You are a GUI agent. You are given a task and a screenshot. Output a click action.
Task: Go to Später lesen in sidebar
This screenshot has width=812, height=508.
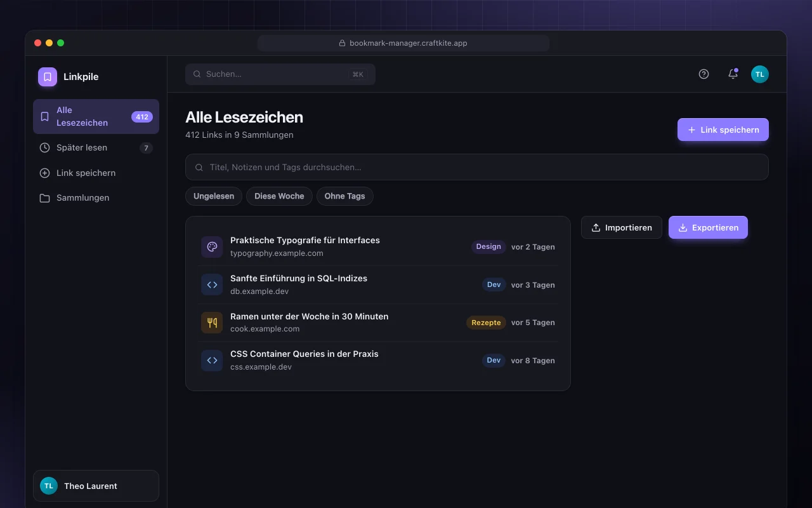click(x=96, y=148)
